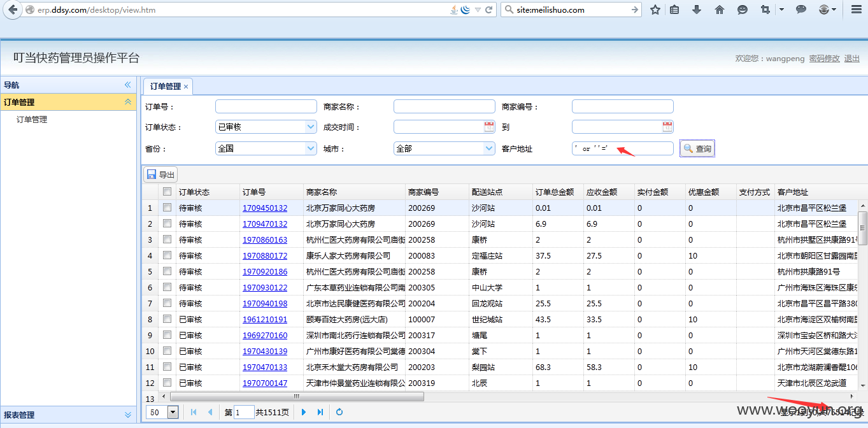This screenshot has height=428, width=868.
Task: Reload page with browser refresh icon
Action: (x=489, y=10)
